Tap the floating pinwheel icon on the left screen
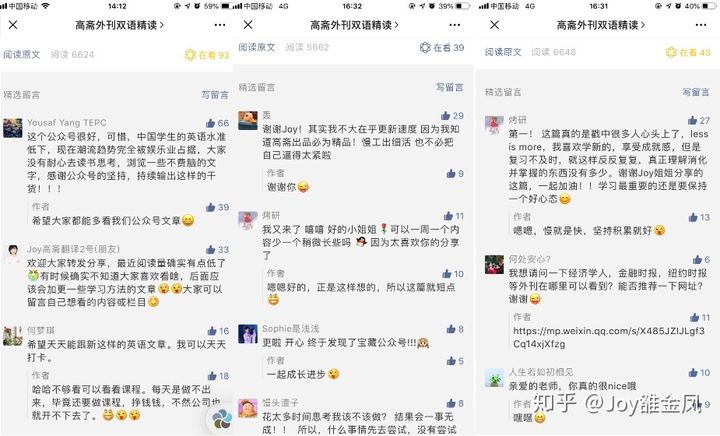This screenshot has height=436, width=720. click(222, 418)
